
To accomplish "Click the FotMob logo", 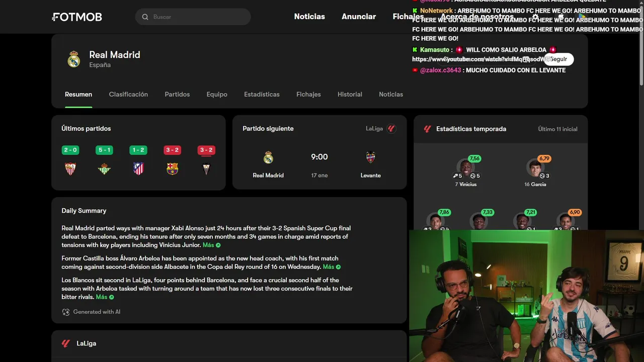I will coord(77,17).
